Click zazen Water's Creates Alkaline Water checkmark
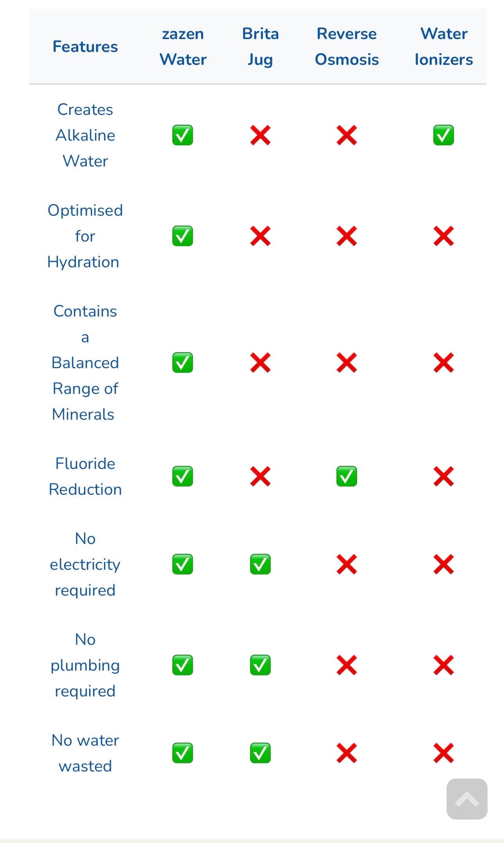504x843 pixels. click(x=182, y=135)
